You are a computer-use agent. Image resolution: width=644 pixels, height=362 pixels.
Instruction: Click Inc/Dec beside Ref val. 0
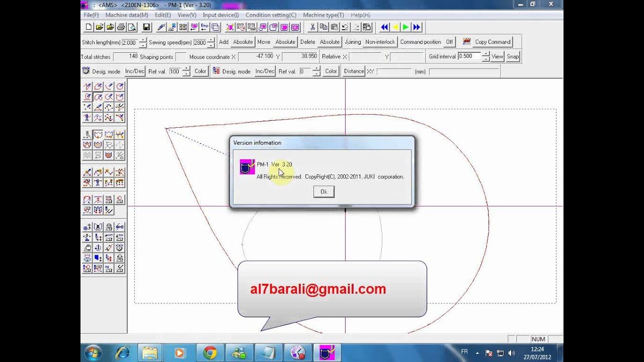[x=265, y=71]
